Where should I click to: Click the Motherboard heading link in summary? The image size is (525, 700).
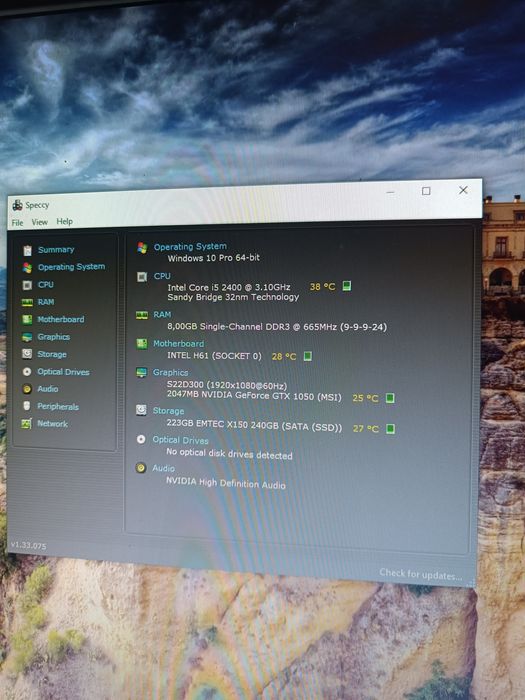179,344
